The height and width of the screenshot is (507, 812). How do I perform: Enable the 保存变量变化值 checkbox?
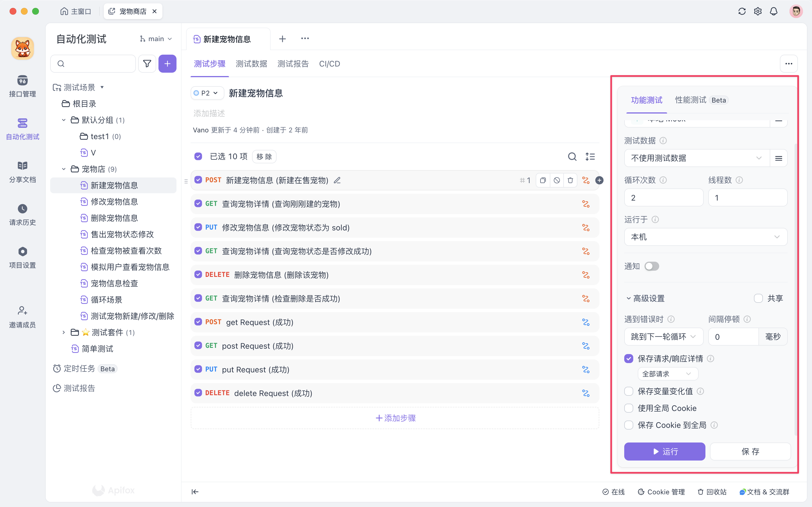tap(628, 391)
